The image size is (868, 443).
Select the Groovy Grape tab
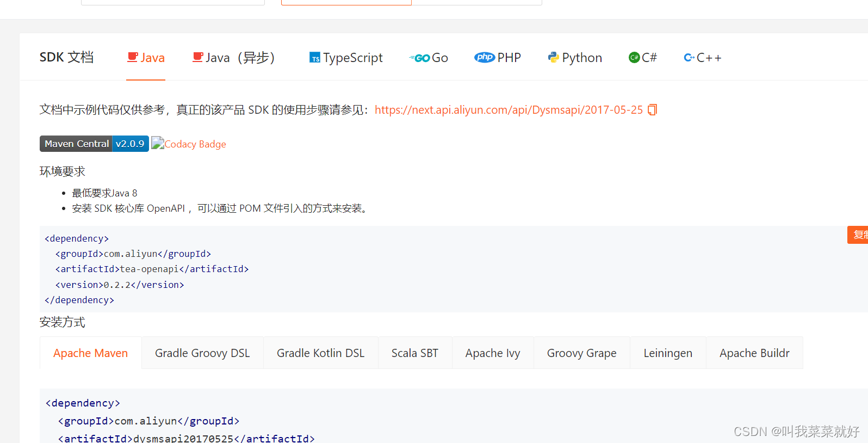(x=582, y=353)
